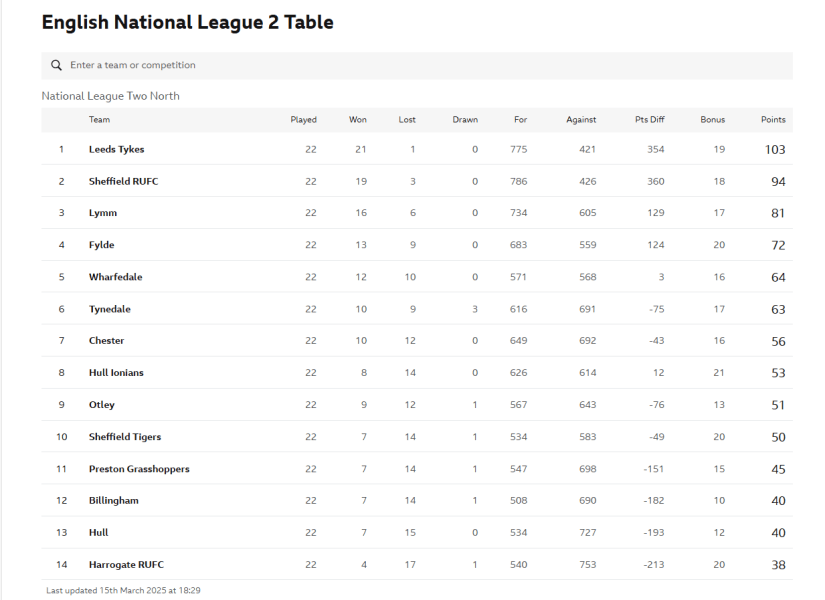Open Sheffield Tigers team page
The width and height of the screenshot is (825, 600).
[x=125, y=437]
